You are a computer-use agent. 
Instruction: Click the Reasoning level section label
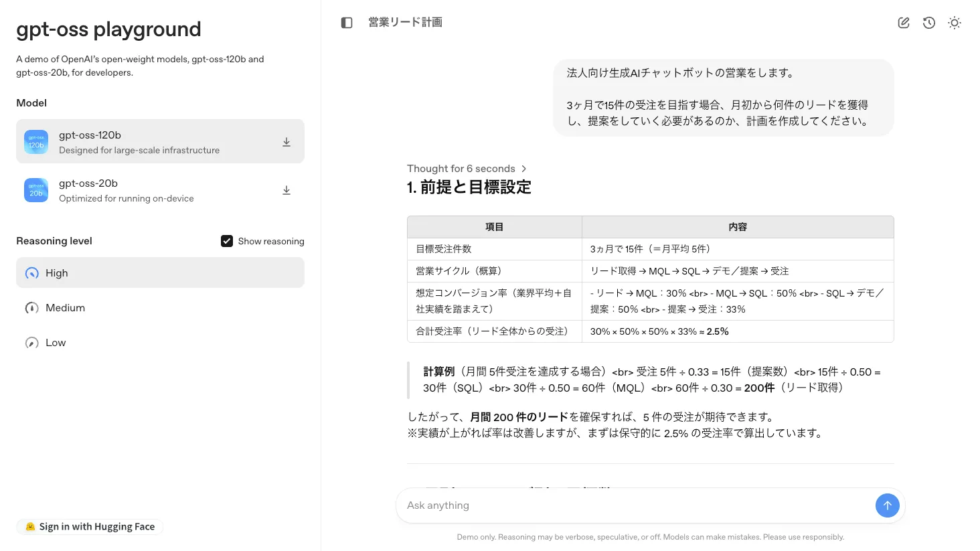54,241
